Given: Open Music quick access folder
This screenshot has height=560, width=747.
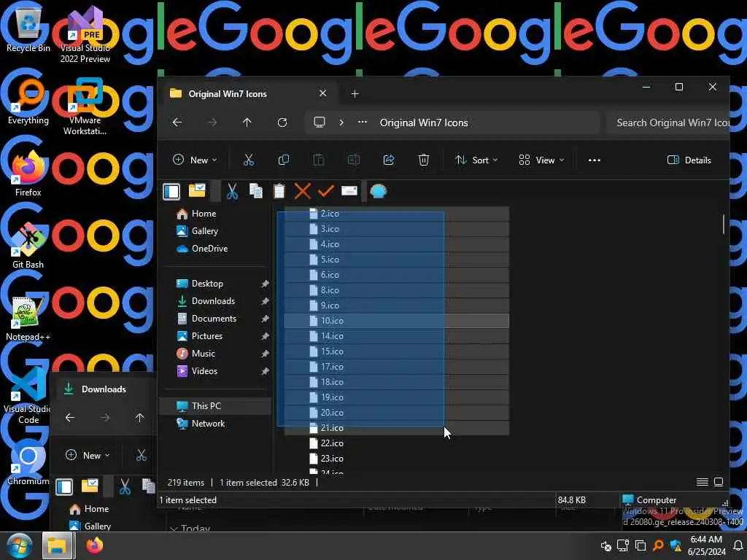Looking at the screenshot, I should [203, 354].
